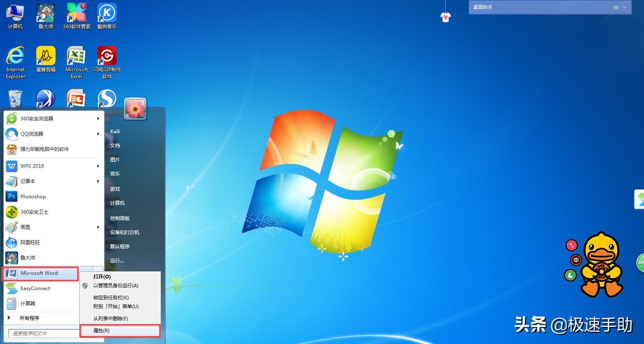Open 强力卸载电脑中的软件 in Start menu

(x=53, y=149)
